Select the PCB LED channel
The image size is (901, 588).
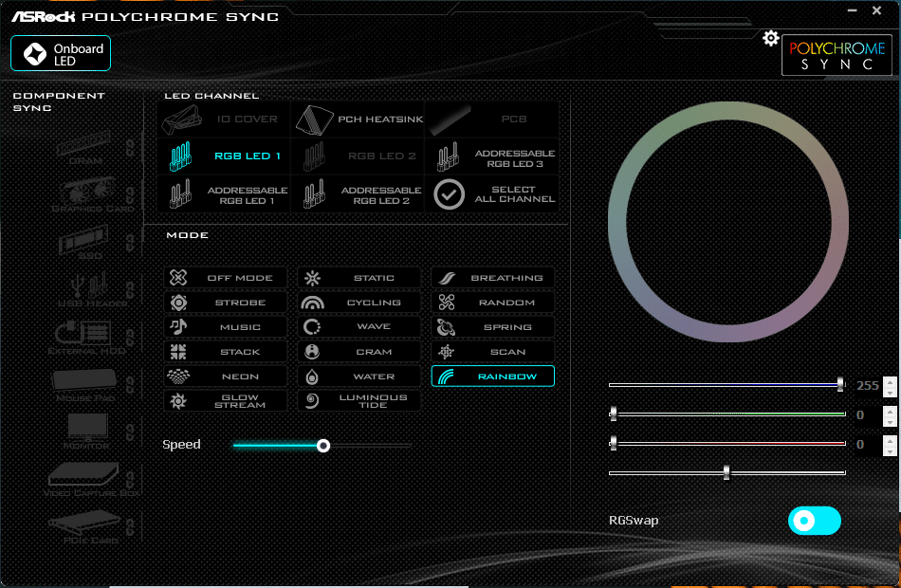coord(492,119)
